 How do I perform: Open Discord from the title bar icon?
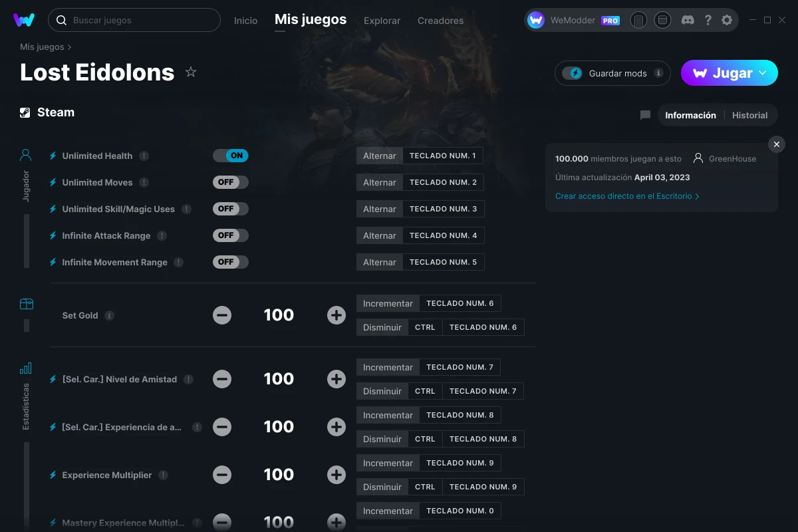(688, 20)
